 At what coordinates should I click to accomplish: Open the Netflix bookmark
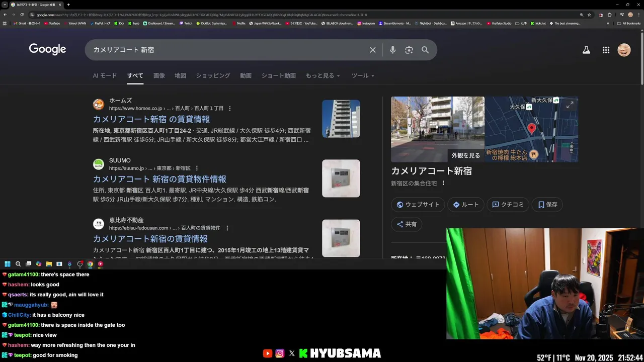click(x=239, y=23)
